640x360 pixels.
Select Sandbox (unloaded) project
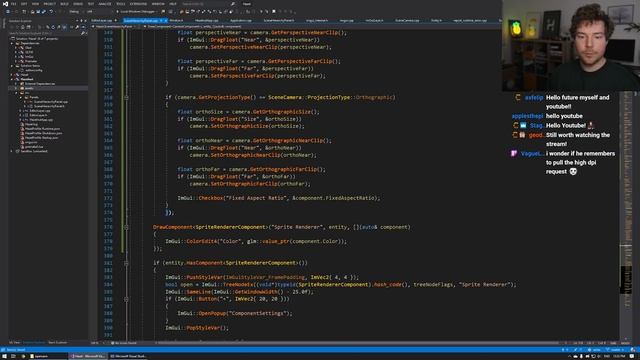click(x=33, y=151)
